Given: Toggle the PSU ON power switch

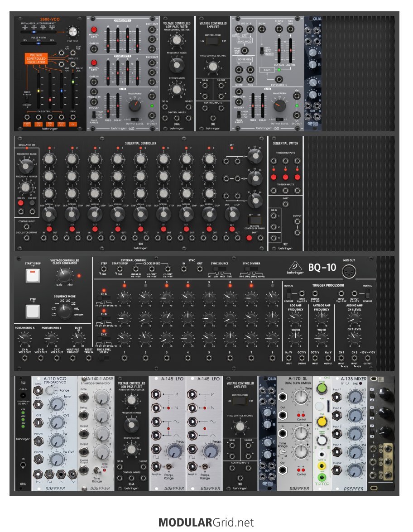Looking at the screenshot, I should (23, 465).
